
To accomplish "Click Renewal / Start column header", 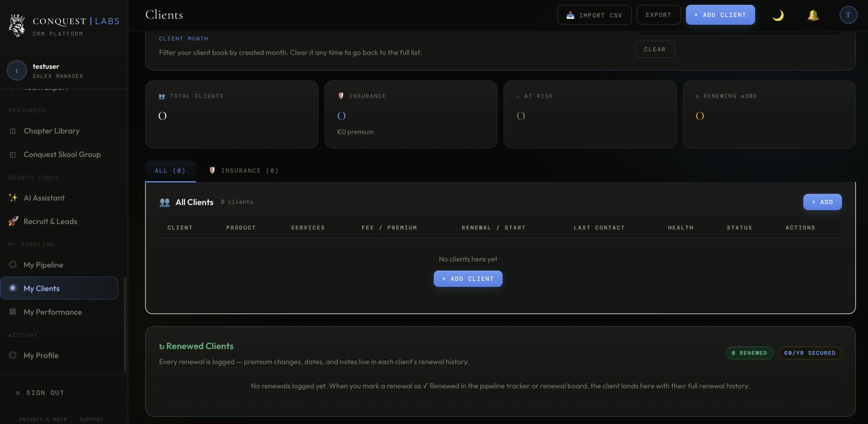I will tap(493, 228).
